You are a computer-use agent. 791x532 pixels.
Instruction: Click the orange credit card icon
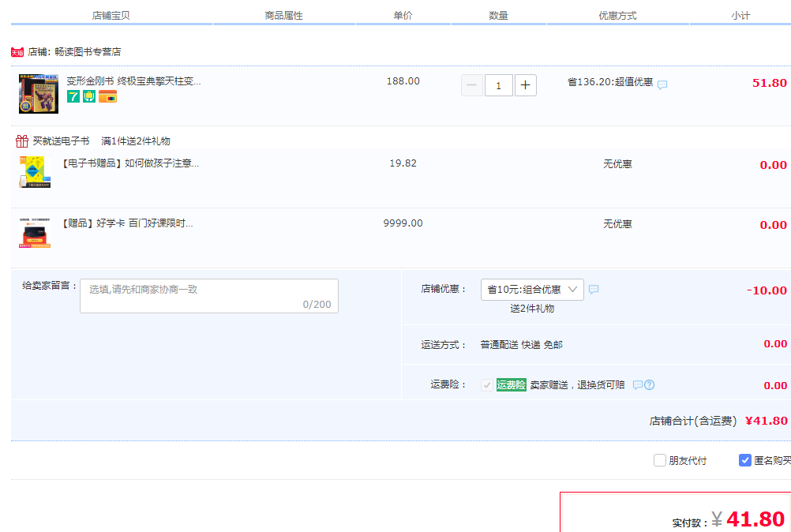[x=107, y=96]
